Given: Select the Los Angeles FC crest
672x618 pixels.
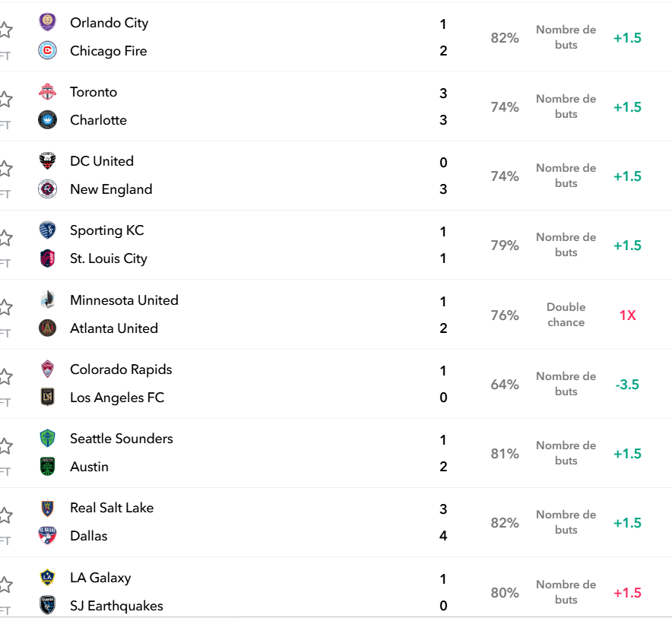Looking at the screenshot, I should 47,397.
